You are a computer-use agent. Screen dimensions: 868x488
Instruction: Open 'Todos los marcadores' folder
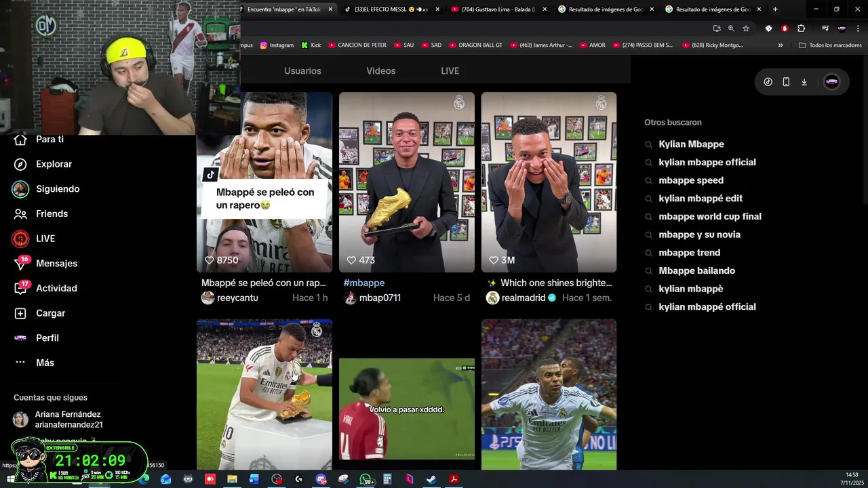[830, 45]
